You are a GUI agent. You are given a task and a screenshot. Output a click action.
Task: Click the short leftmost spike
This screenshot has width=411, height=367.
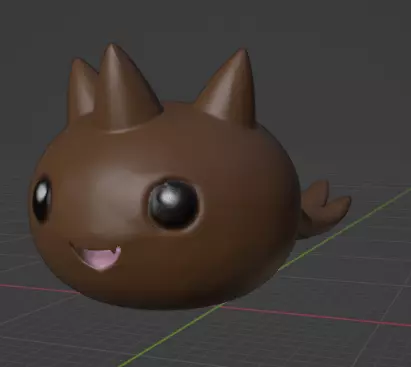82,87
